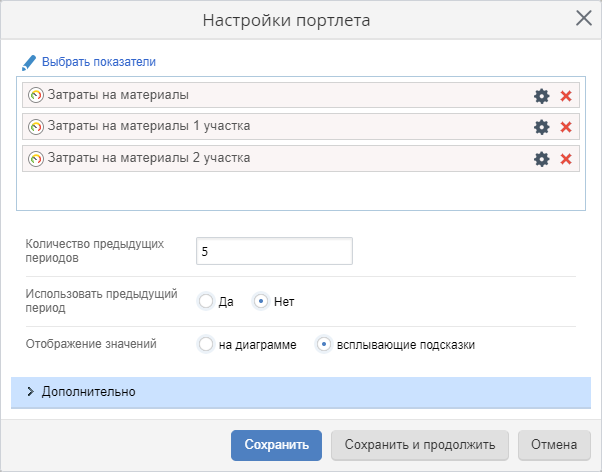This screenshot has width=602, height=472.
Task: Click the Отмена button
Action: click(x=553, y=445)
